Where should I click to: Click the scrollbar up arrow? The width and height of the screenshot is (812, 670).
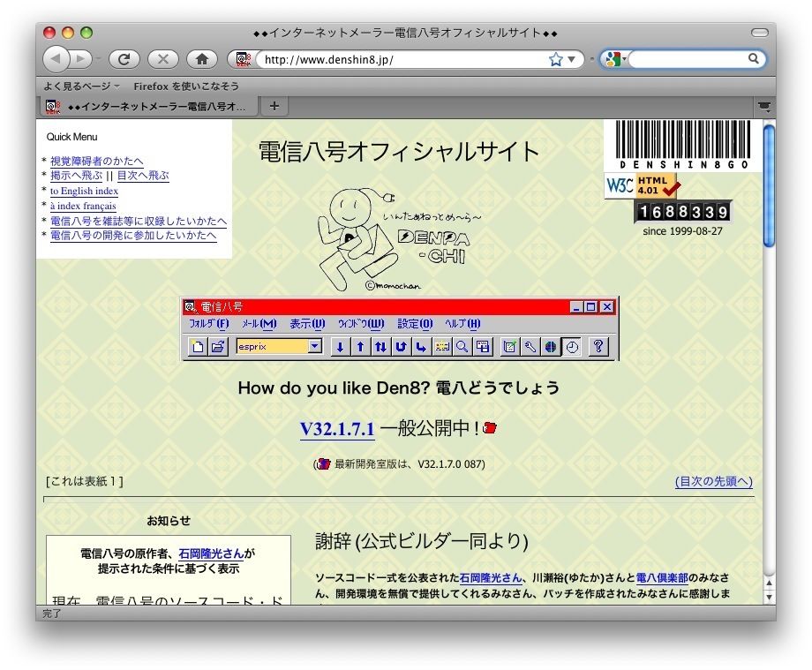pyautogui.click(x=770, y=583)
